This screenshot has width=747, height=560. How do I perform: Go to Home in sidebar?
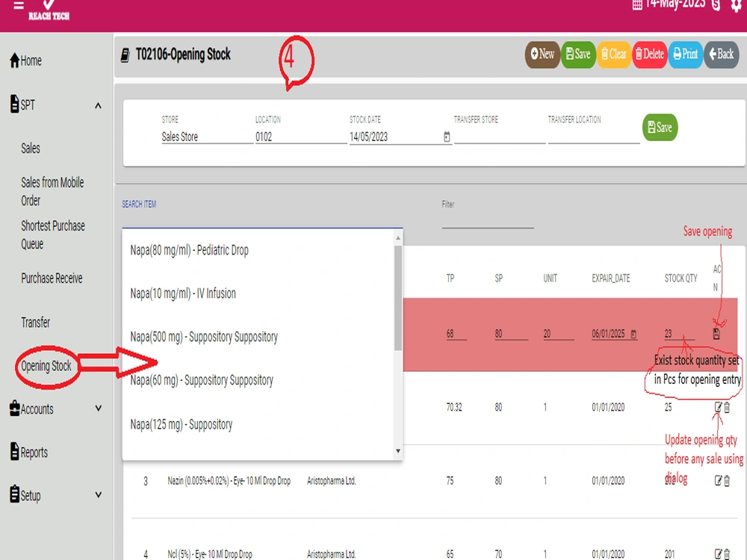25,60
